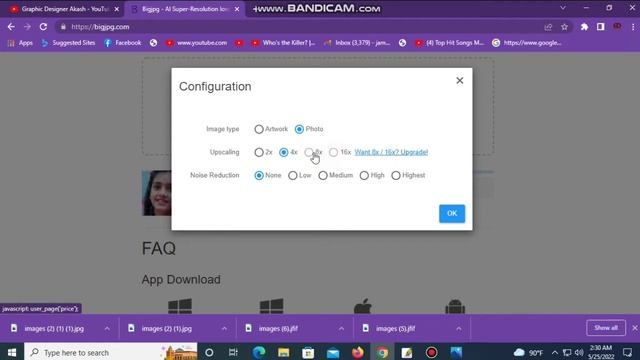Open Photos app icon on taskbar
Viewport: 640px width, 360px height.
[x=456, y=352]
